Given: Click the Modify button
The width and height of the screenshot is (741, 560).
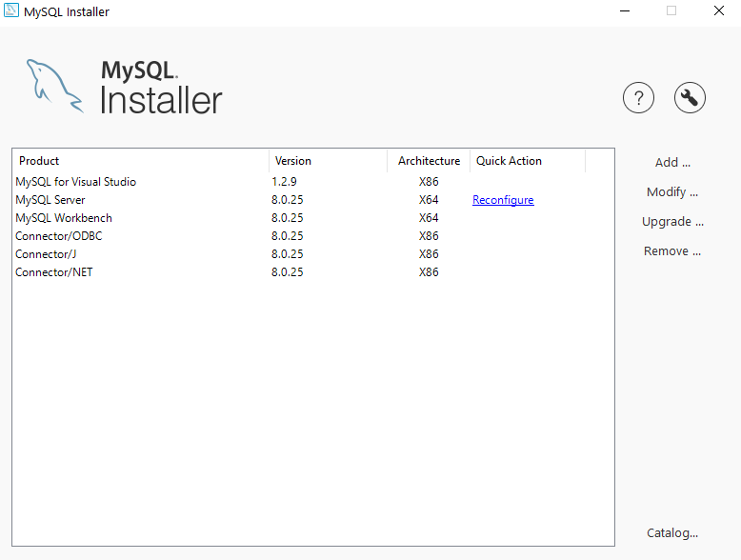Looking at the screenshot, I should 672,192.
